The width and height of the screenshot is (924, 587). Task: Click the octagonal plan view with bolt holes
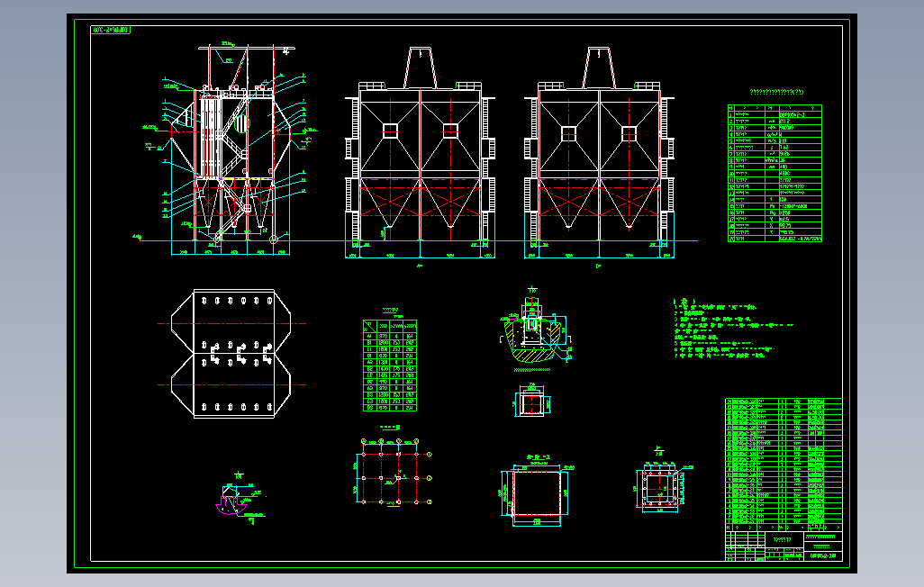[x=231, y=354]
